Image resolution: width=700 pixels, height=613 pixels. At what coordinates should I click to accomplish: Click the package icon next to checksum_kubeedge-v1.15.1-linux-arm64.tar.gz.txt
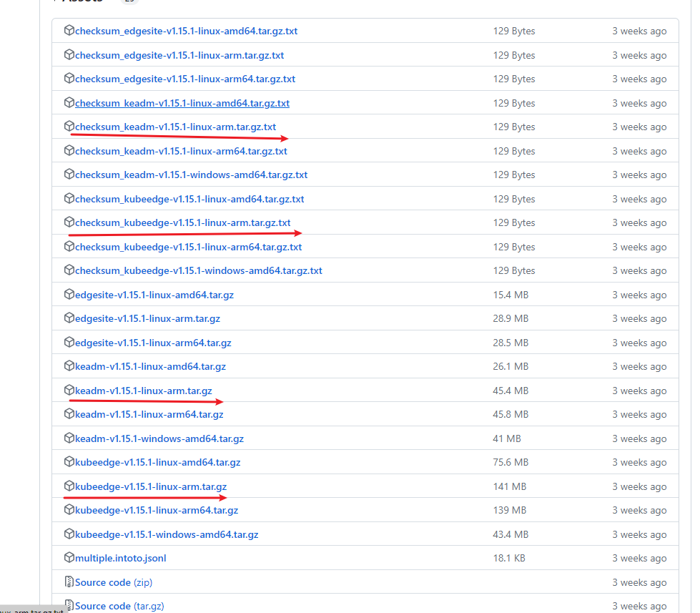click(x=69, y=246)
